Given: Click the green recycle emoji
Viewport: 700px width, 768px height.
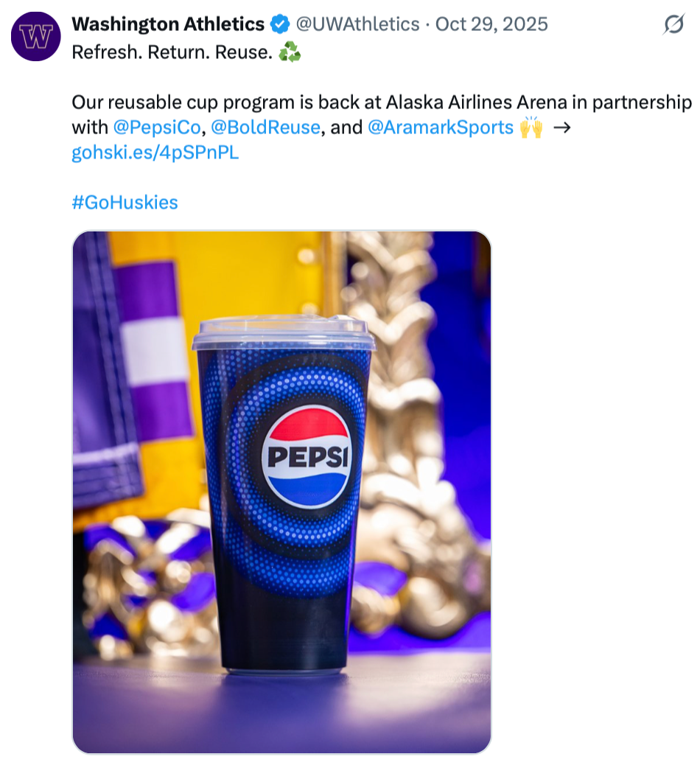Looking at the screenshot, I should tap(290, 54).
